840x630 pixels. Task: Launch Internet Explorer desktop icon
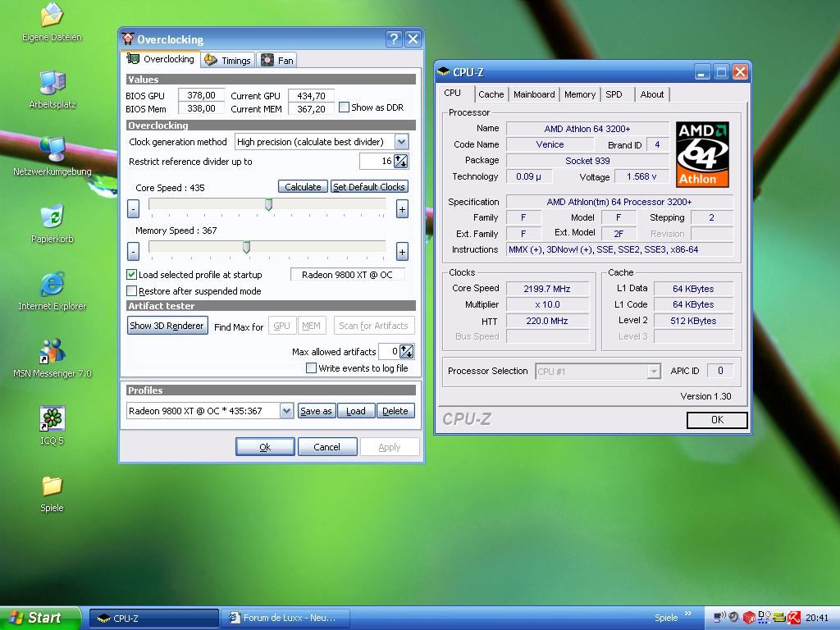(x=52, y=291)
